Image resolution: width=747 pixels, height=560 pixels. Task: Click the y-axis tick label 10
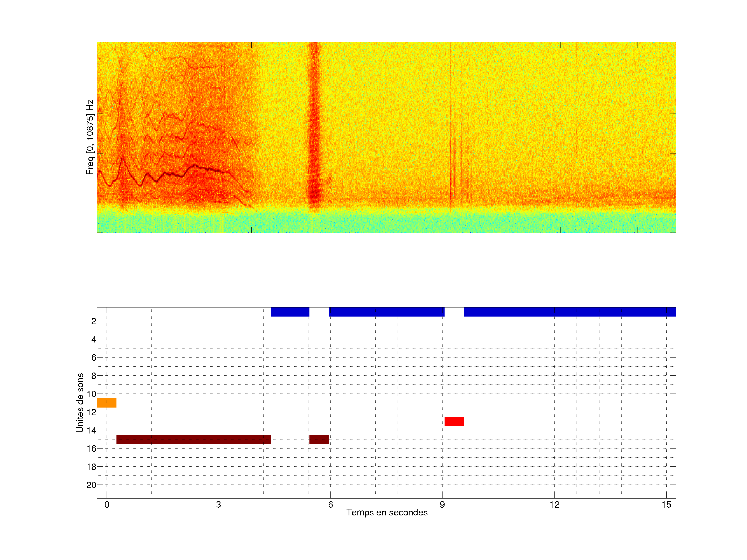tap(91, 394)
